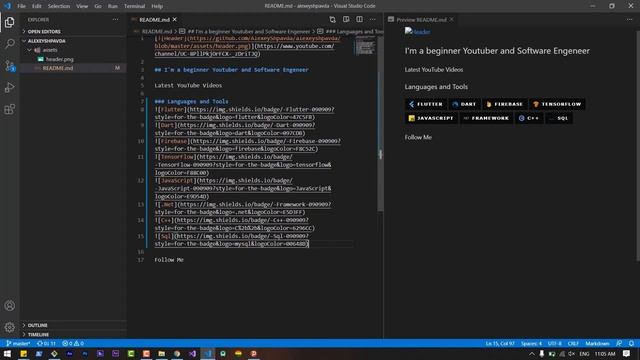
Task: Open the Accounts menu icon
Action: pos(10,306)
